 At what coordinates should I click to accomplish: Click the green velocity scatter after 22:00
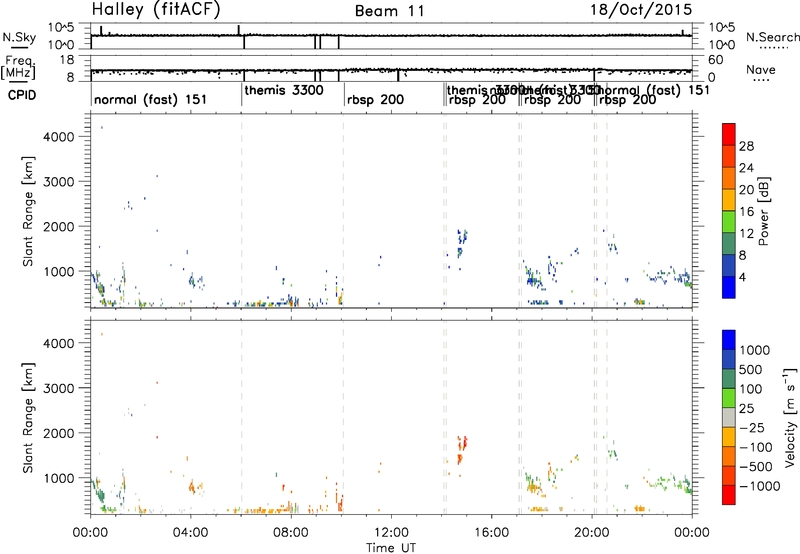(x=671, y=481)
